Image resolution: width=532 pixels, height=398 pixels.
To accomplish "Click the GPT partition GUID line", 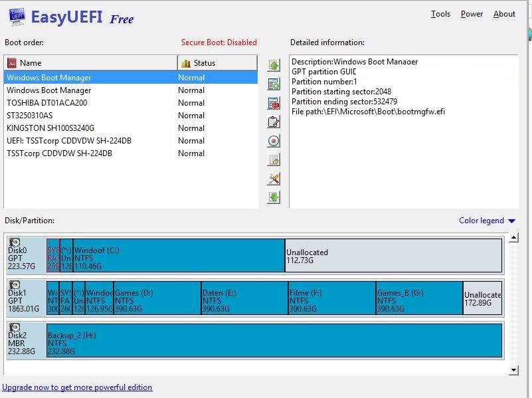I will (323, 72).
